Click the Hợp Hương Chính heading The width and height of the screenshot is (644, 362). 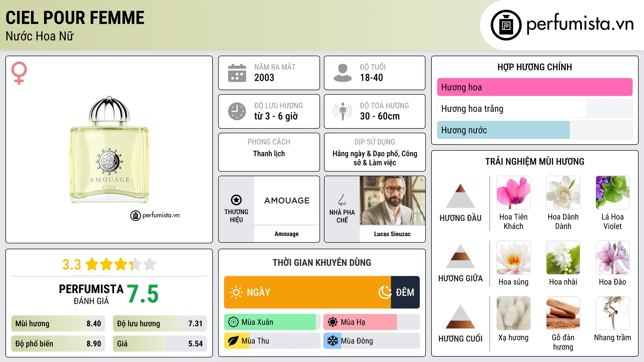click(x=535, y=67)
